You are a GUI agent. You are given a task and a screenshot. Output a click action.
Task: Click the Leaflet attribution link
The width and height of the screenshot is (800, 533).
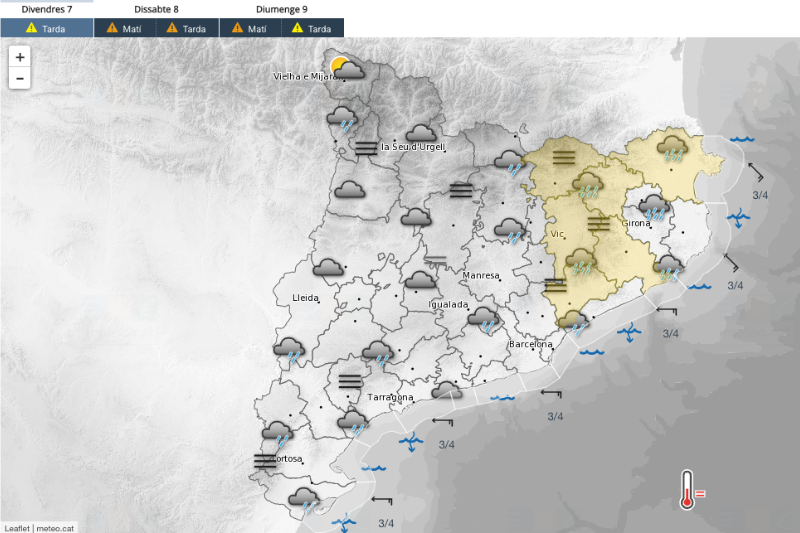pyautogui.click(x=16, y=527)
